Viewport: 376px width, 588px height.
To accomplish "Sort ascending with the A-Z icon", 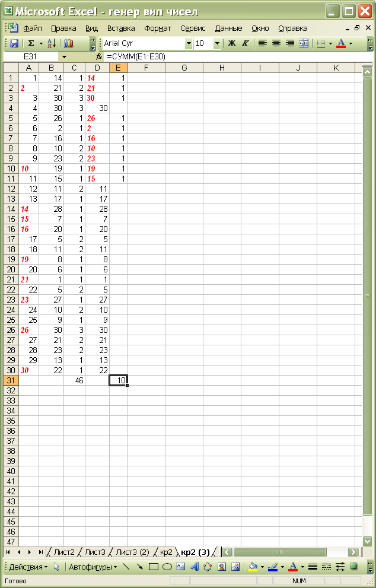I will [52, 43].
